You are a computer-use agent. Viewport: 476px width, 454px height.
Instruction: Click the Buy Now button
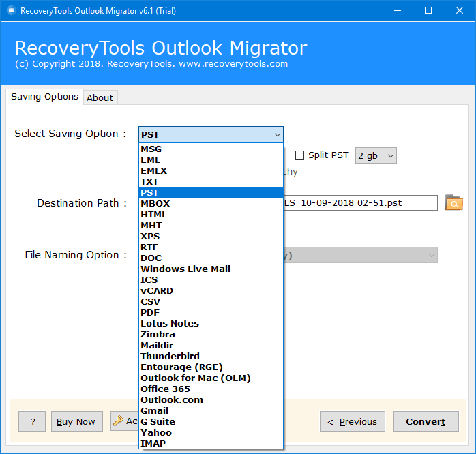point(77,421)
